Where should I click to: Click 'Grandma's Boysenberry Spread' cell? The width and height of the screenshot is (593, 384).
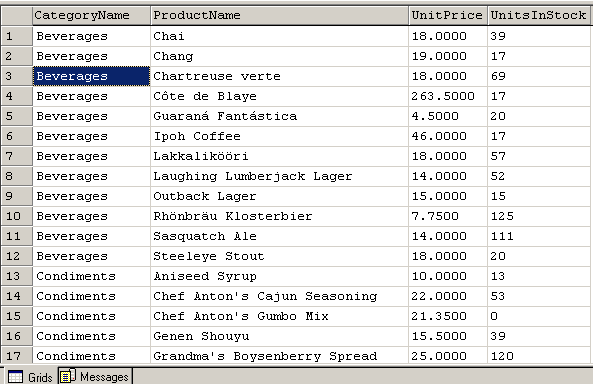[x=279, y=356]
